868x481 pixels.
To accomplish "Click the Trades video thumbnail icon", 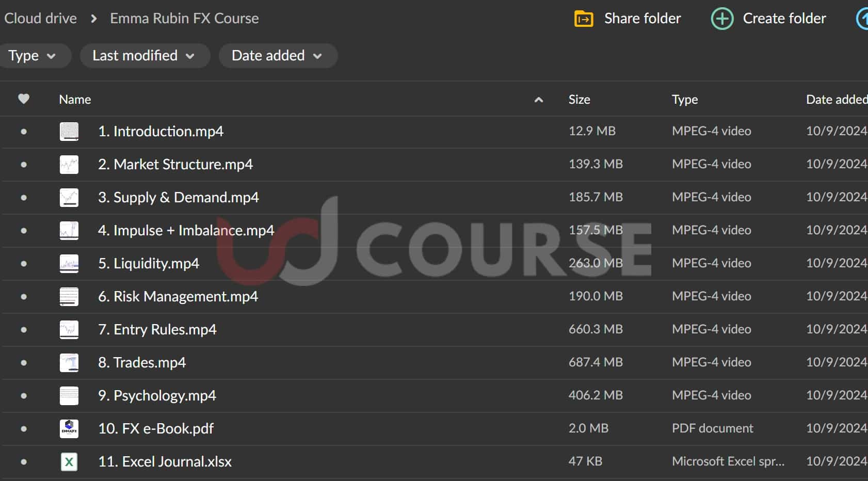I will [69, 363].
